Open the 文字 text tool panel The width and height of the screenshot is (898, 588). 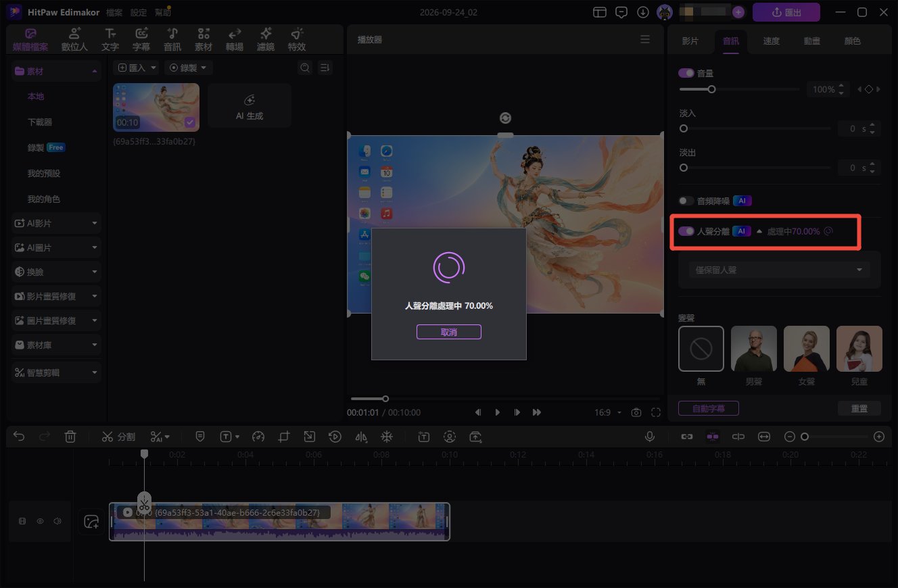[110, 40]
